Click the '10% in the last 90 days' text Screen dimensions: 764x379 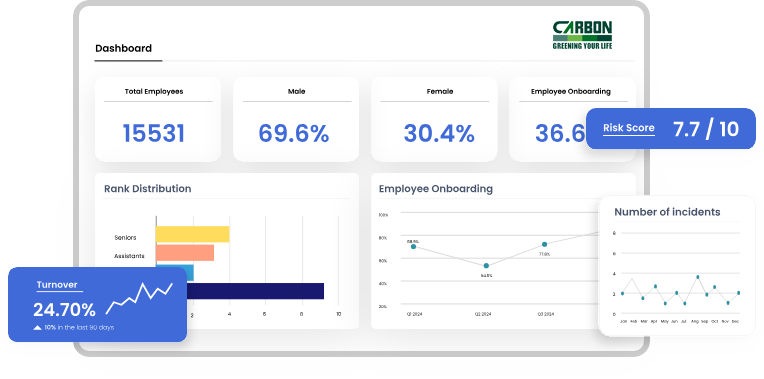point(79,328)
